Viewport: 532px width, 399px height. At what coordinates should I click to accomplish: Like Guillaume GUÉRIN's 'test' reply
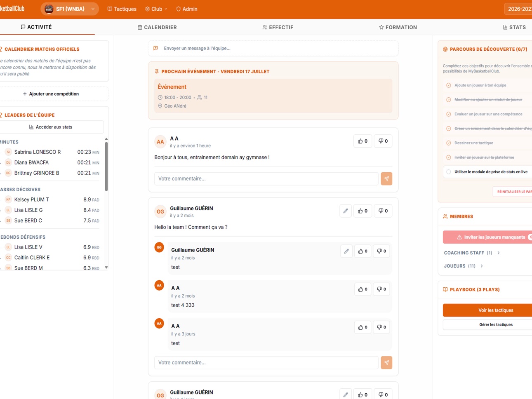coord(363,251)
